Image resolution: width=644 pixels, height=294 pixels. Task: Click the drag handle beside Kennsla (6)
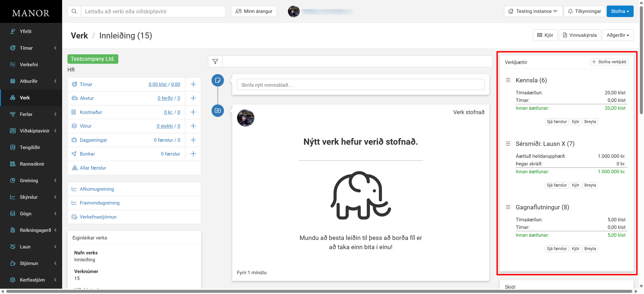(508, 80)
